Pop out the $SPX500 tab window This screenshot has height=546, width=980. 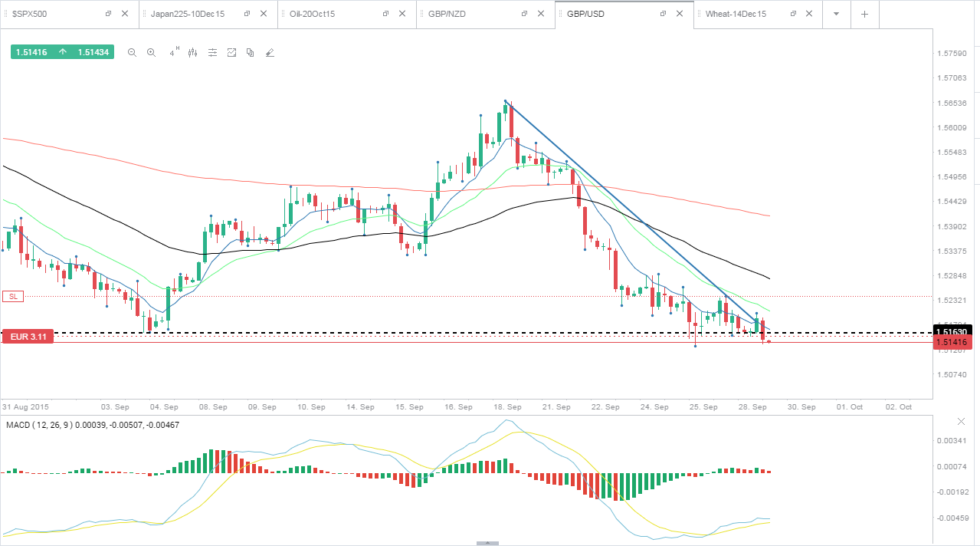(107, 14)
